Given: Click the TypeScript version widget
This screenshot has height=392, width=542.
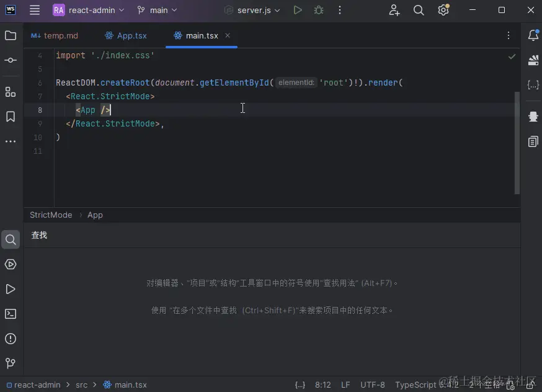Looking at the screenshot, I should coord(427,385).
